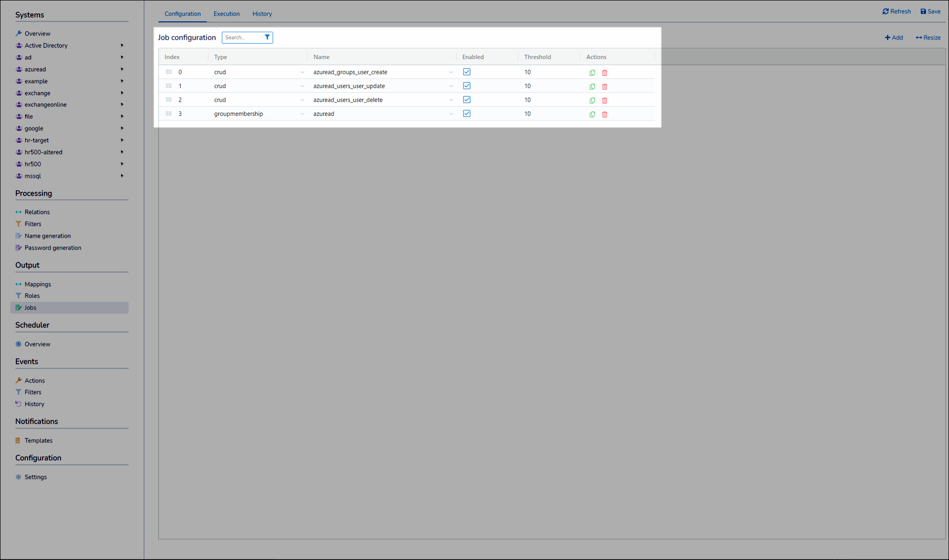Image resolution: width=949 pixels, height=560 pixels.
Task: Click the filter funnel icon in search
Action: point(267,38)
